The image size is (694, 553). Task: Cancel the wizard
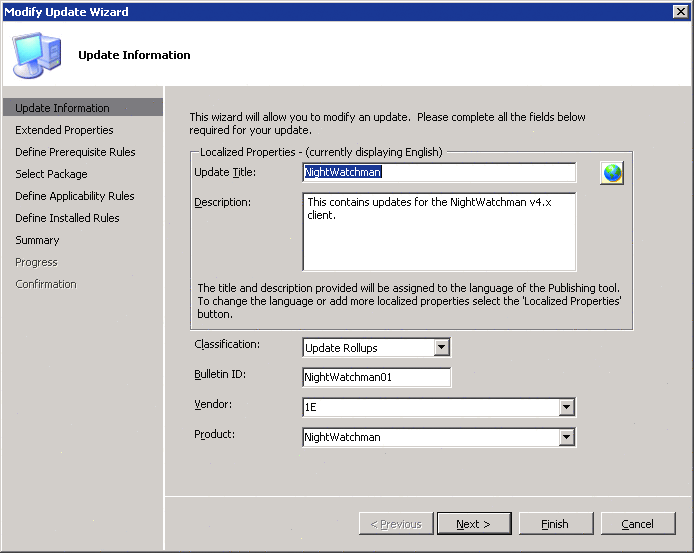pyautogui.click(x=638, y=524)
